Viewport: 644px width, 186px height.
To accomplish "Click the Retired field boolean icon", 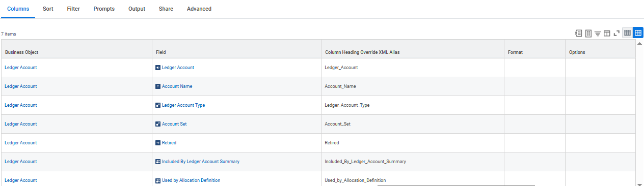I will pyautogui.click(x=158, y=143).
